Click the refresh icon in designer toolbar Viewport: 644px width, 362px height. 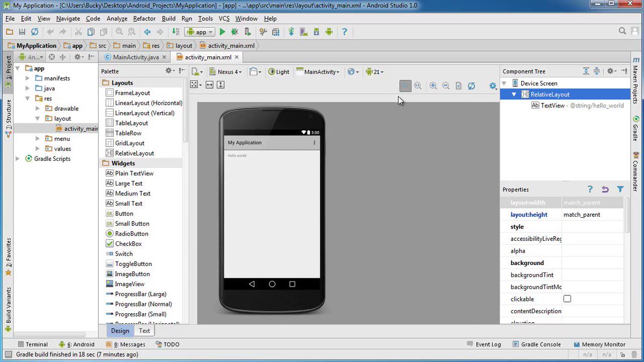471,86
